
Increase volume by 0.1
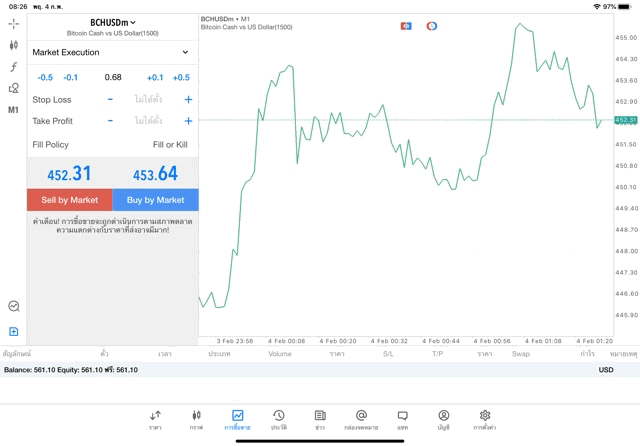[155, 78]
